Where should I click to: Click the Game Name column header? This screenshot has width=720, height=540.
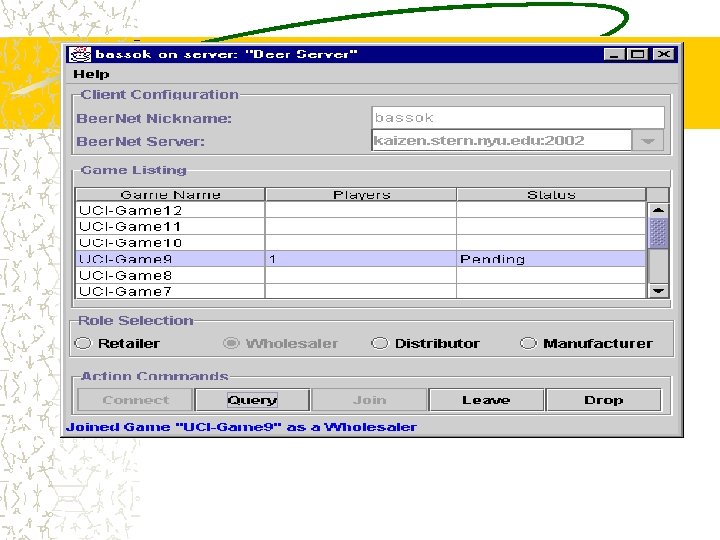[170, 195]
